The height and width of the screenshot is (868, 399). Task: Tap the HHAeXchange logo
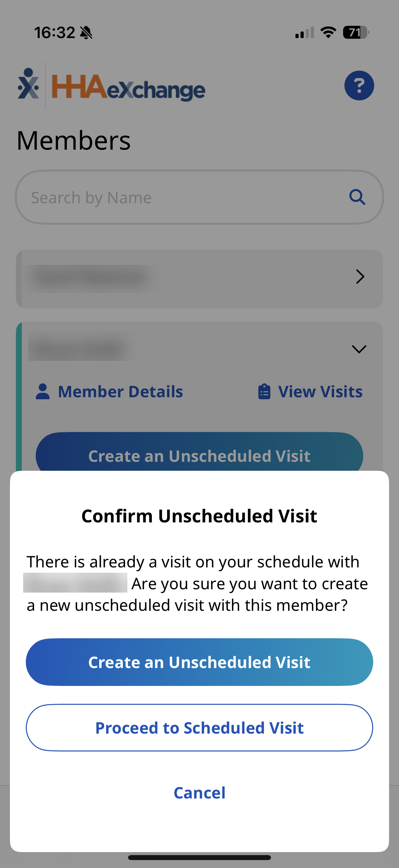(111, 86)
